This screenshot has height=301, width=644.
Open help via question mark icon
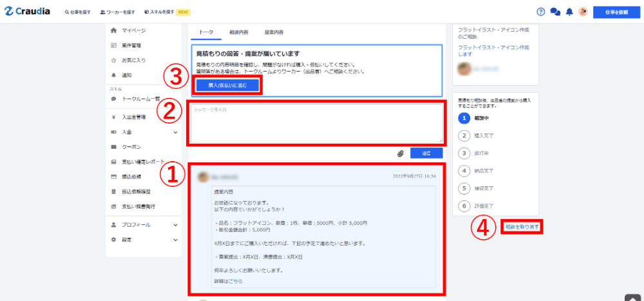click(540, 12)
